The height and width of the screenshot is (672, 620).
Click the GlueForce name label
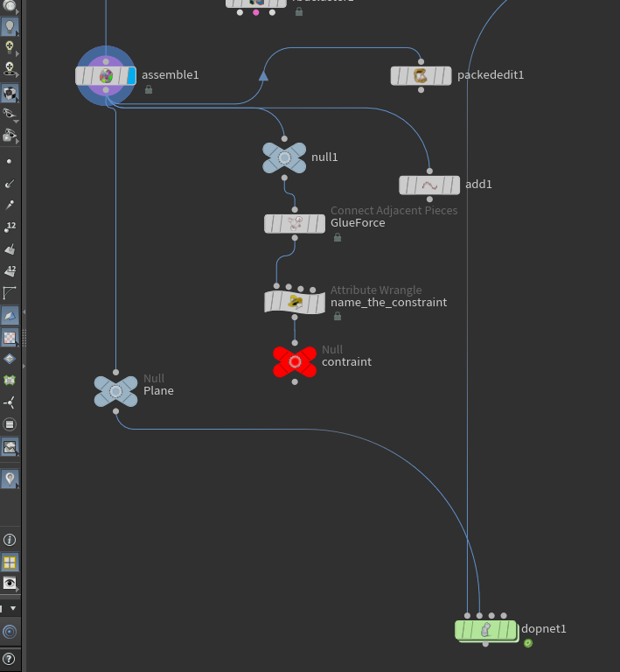358,223
